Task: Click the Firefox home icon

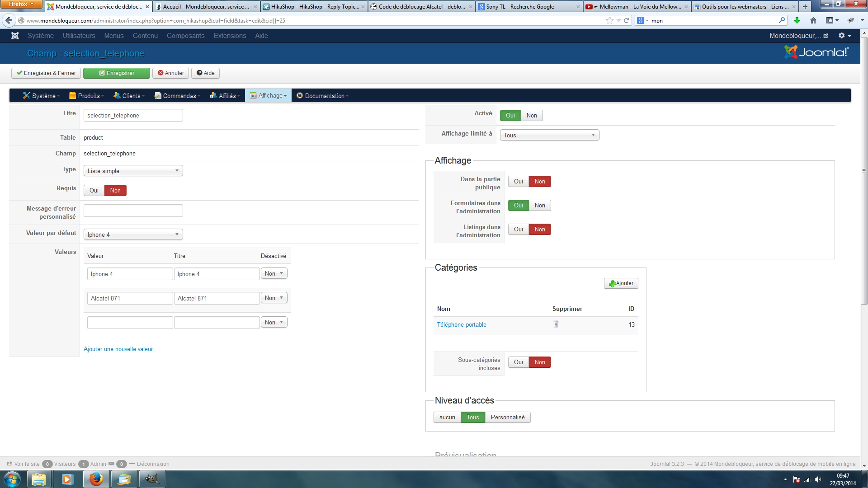Action: pos(813,20)
